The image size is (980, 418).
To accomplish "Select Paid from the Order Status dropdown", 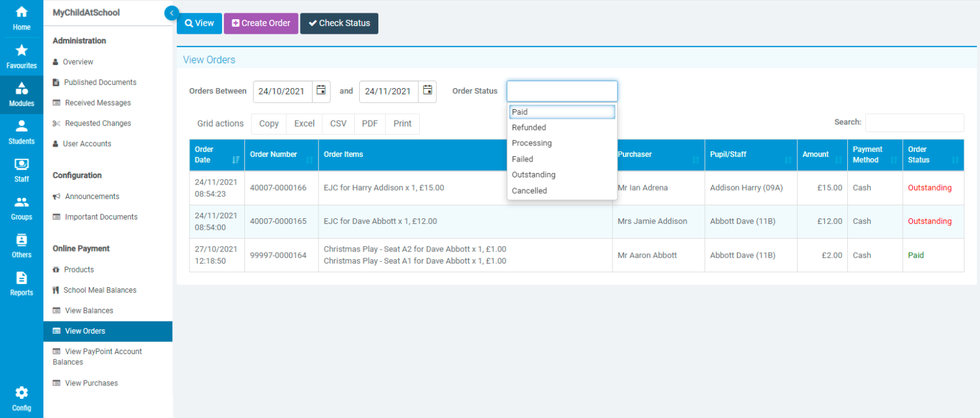I will (561, 112).
